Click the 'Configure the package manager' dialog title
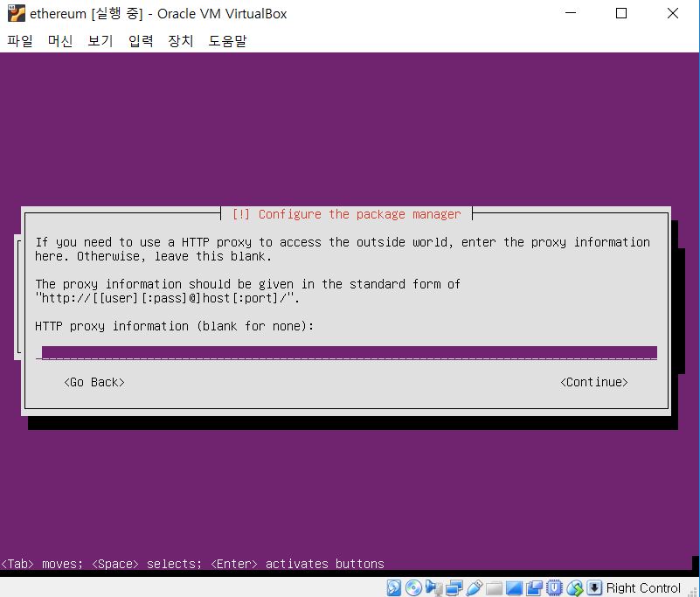 346,214
